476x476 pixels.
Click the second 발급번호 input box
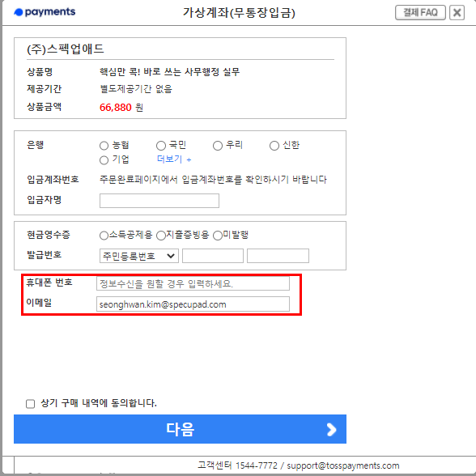(278, 256)
